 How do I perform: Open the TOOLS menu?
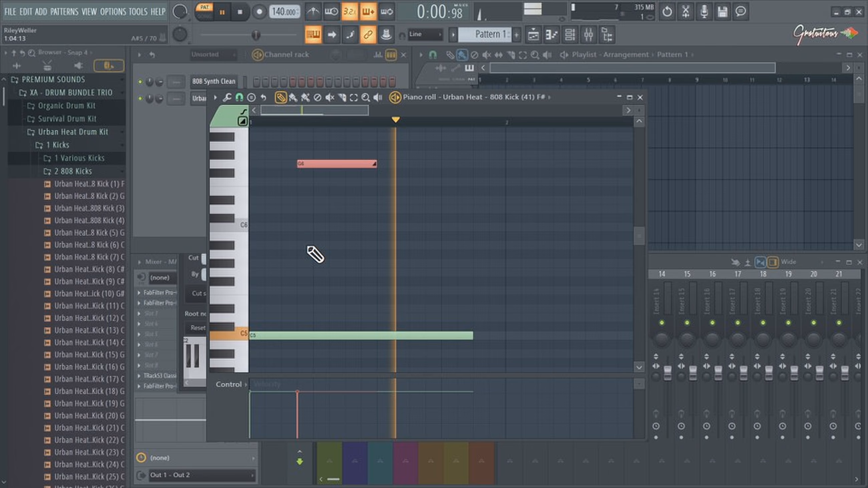tap(138, 11)
